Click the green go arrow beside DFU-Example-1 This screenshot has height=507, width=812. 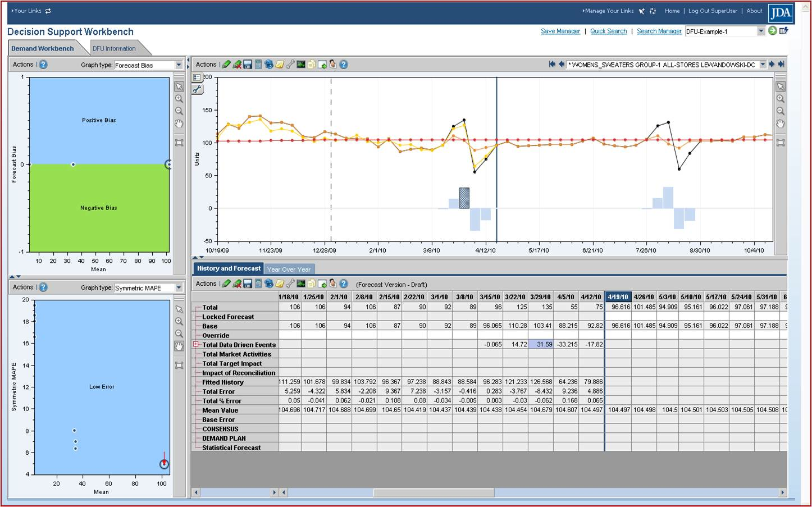pos(773,31)
